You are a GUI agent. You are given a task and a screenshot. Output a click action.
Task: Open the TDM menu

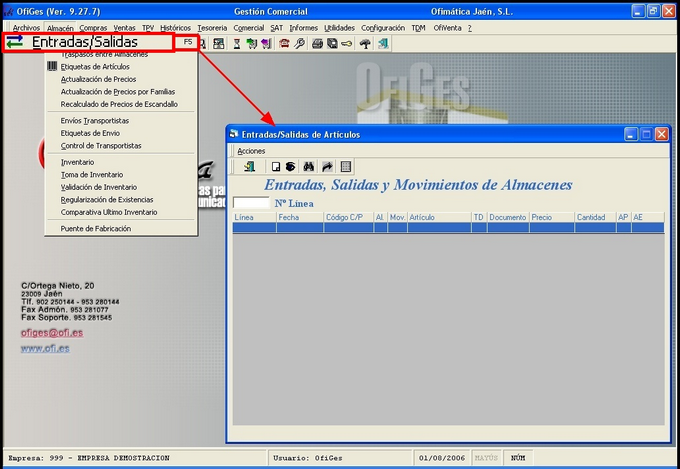(418, 28)
